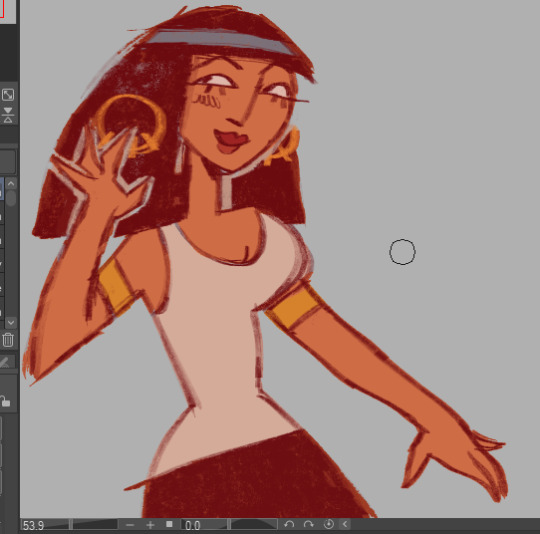Toggle the lock icon in the left panel
This screenshot has width=540, height=534.
[x=5, y=401]
